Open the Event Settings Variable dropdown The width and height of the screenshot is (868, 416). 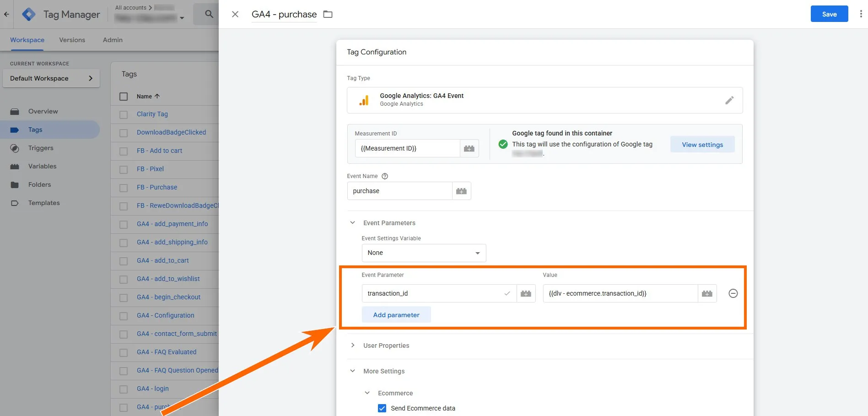tap(423, 253)
